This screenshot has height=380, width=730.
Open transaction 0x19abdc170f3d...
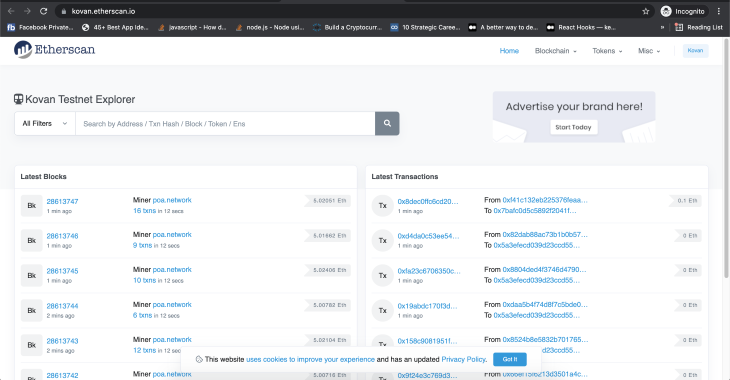tap(427, 305)
